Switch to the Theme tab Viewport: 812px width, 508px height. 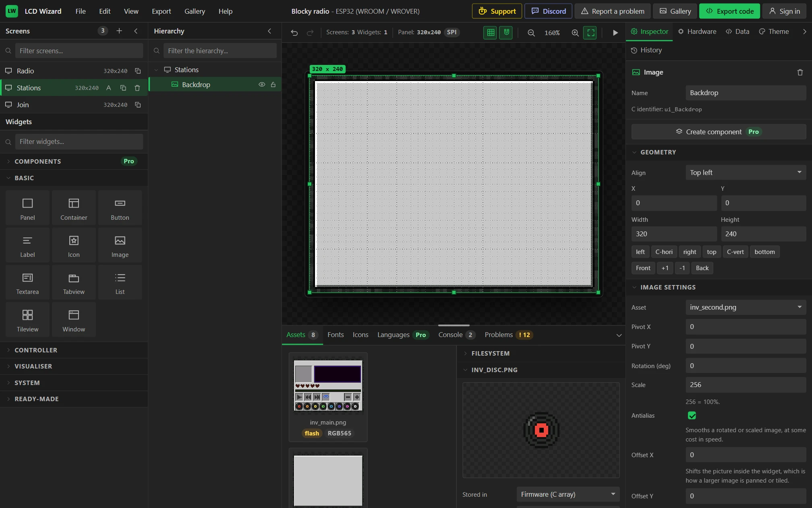(774, 31)
